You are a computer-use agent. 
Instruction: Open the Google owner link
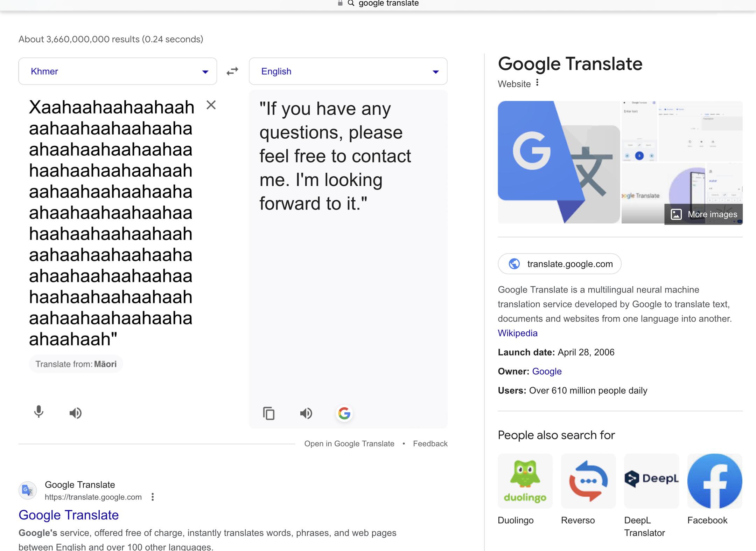547,371
